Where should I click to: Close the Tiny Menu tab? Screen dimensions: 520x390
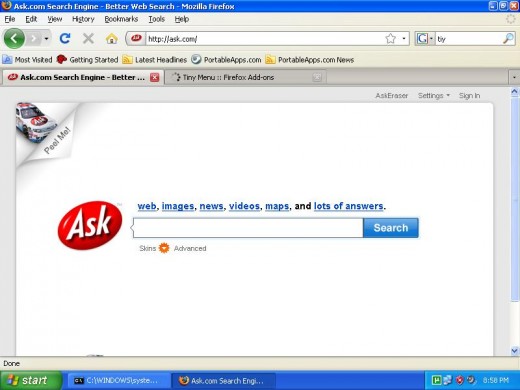click(317, 77)
